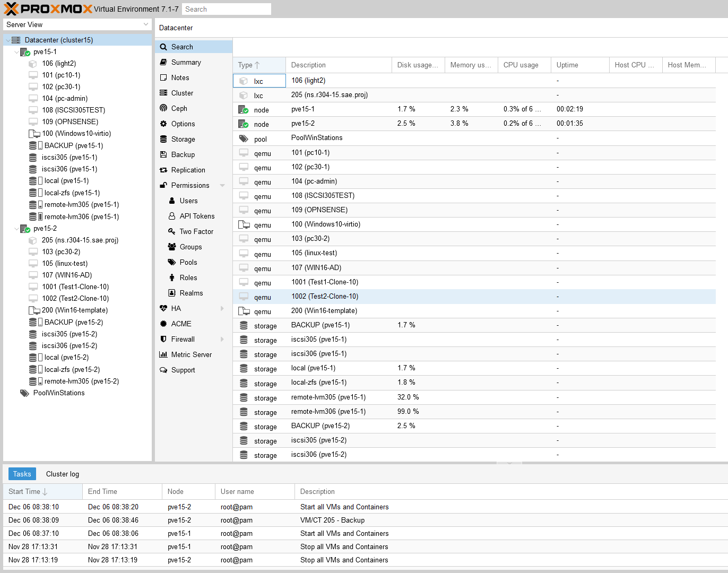Expand the Firewall submenu arrow
This screenshot has height=573, width=728.
click(x=222, y=339)
